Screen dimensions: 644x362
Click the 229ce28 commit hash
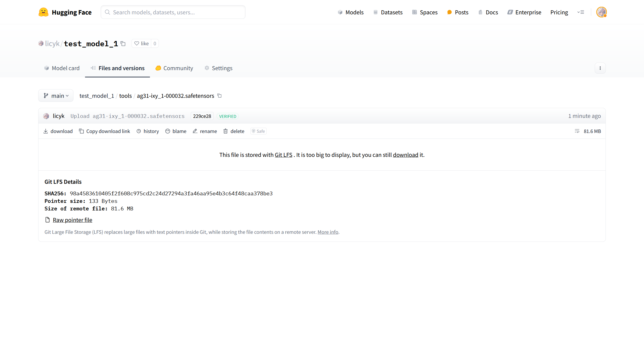click(202, 116)
